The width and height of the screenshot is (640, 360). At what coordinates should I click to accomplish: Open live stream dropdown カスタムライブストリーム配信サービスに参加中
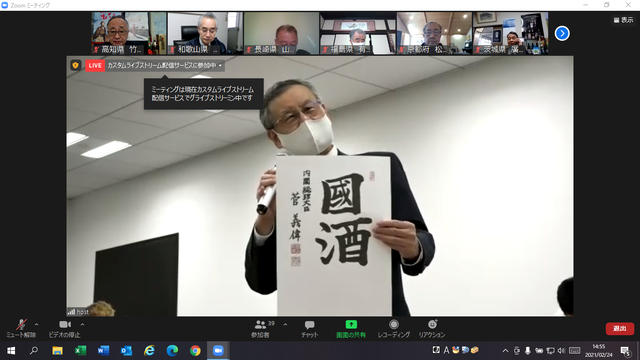pyautogui.click(x=165, y=65)
